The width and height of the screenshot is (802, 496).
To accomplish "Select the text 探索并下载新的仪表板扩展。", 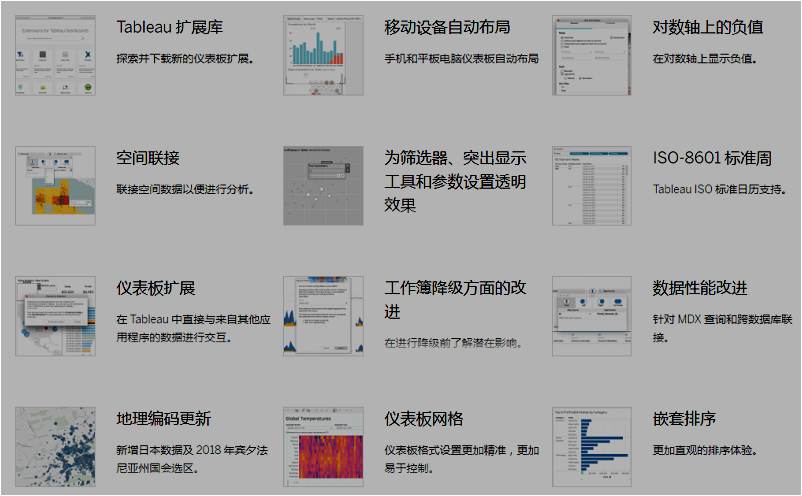I will click(x=185, y=59).
